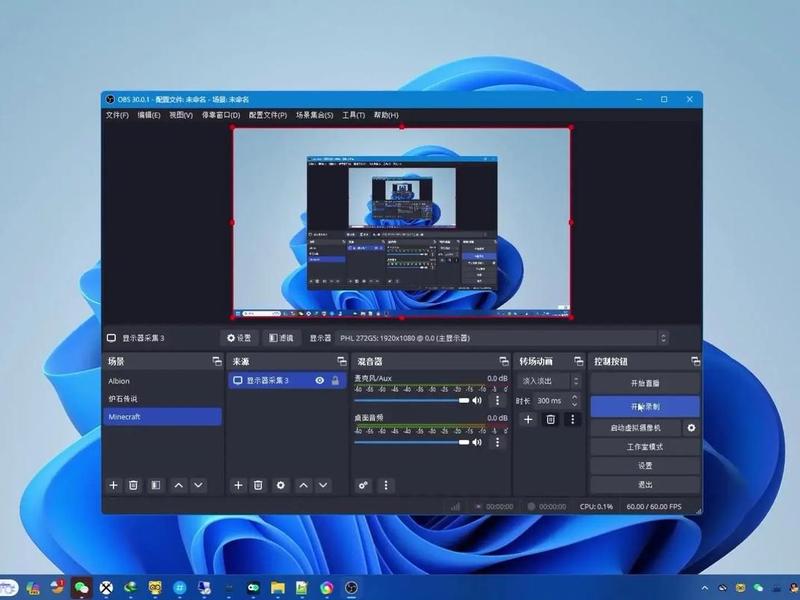The width and height of the screenshot is (800, 600).
Task: Open the 显示器 display selection dropdown
Action: (502, 338)
